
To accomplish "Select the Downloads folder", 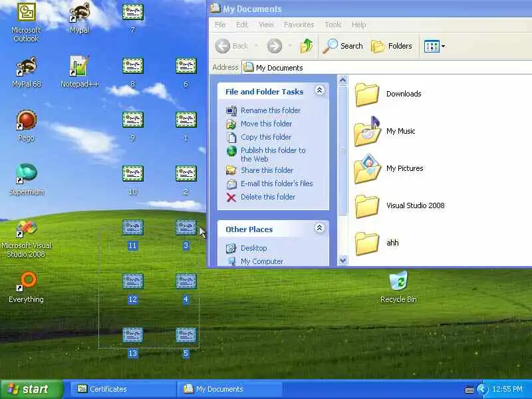I will [x=388, y=94].
